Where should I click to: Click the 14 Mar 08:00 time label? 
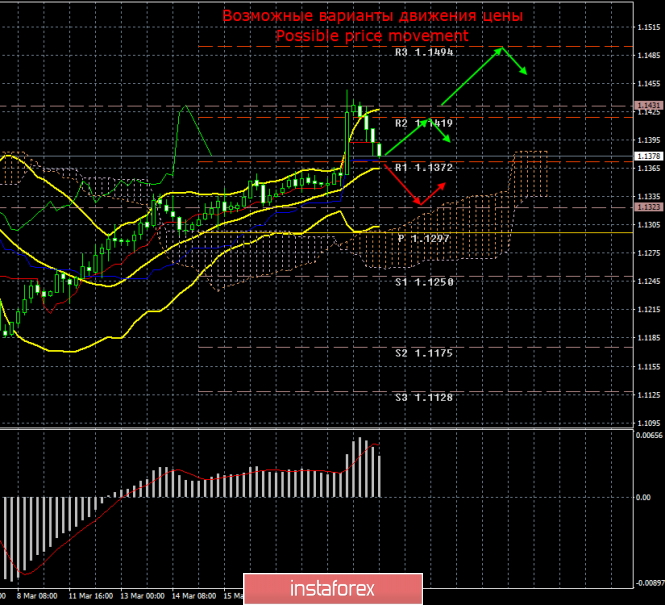[194, 596]
